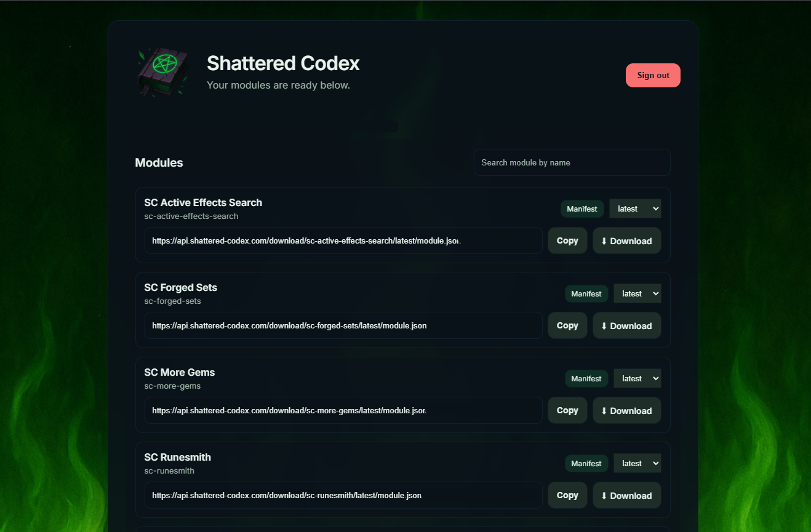The width and height of the screenshot is (811, 532).
Task: Select the sc-active-effects-search URL field
Action: [x=343, y=240]
